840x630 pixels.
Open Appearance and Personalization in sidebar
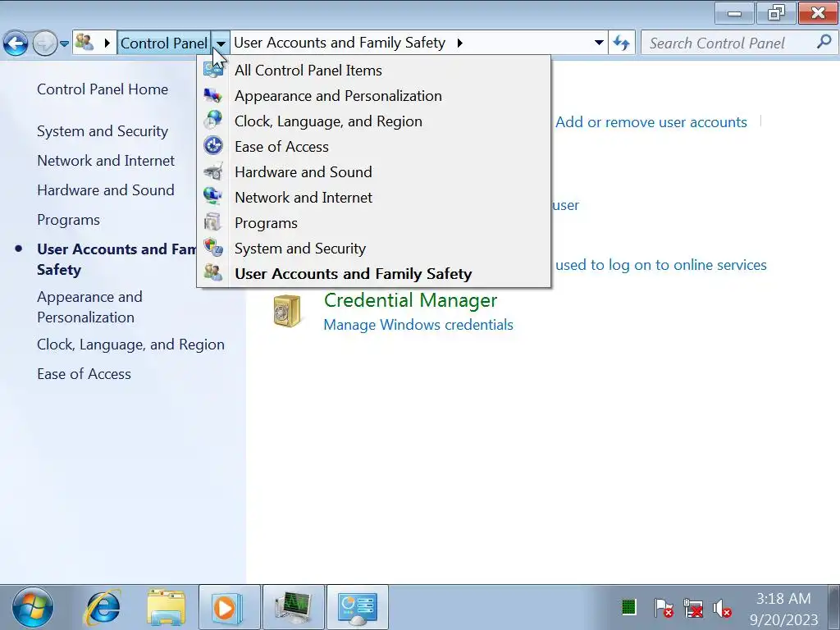click(x=89, y=307)
